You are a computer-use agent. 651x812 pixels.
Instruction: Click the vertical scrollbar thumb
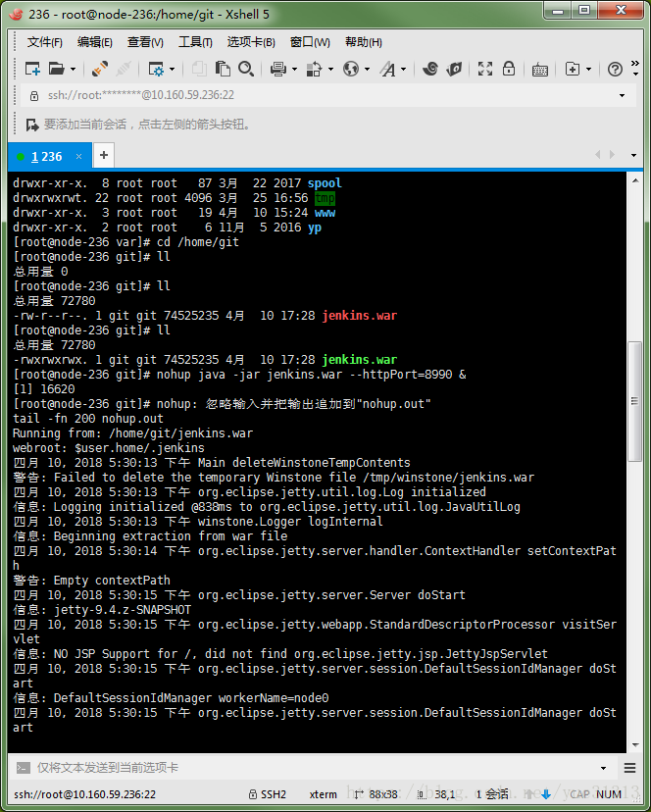click(x=635, y=401)
